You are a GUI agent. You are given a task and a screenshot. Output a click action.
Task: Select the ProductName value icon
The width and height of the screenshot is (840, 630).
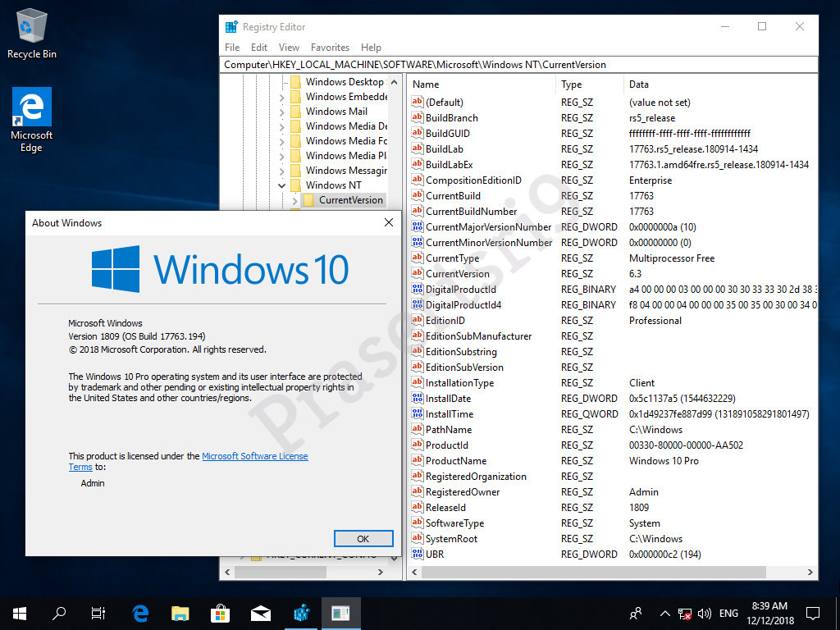click(418, 460)
